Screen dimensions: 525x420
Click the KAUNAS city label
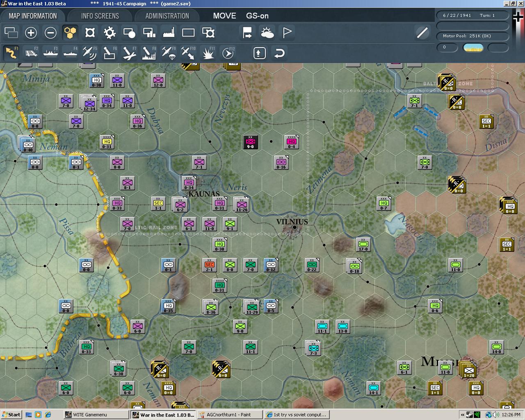[204, 194]
